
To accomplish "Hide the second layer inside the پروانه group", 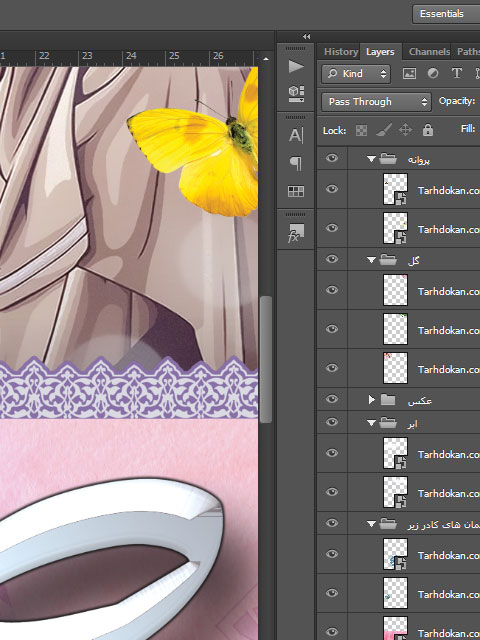I will [x=332, y=228].
